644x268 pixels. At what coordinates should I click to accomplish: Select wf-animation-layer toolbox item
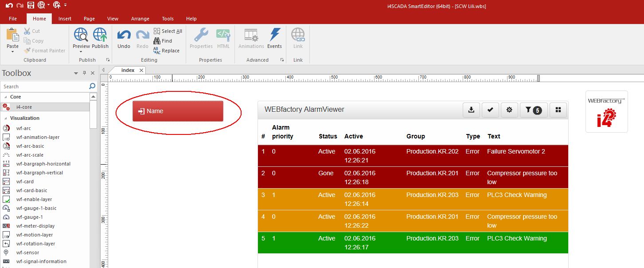(45, 137)
